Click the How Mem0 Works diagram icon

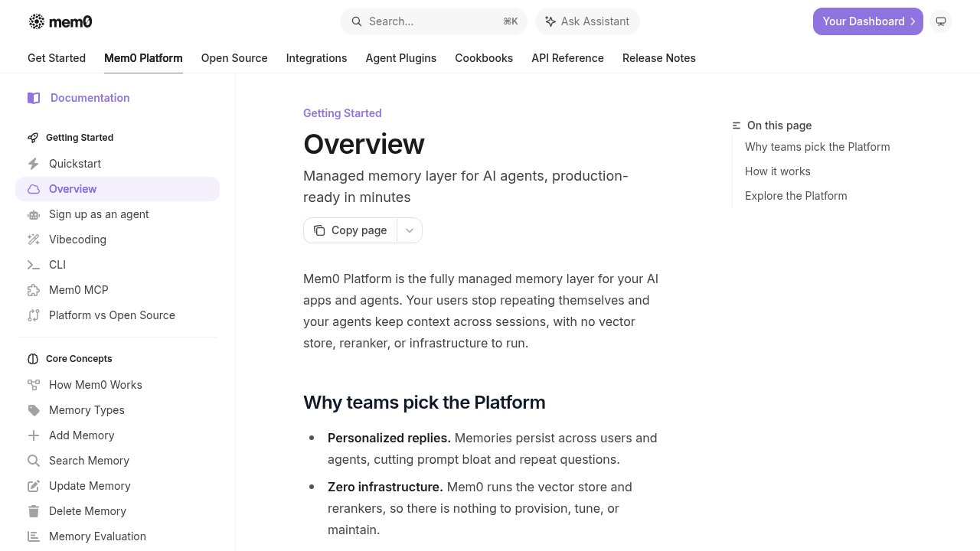[x=33, y=385]
